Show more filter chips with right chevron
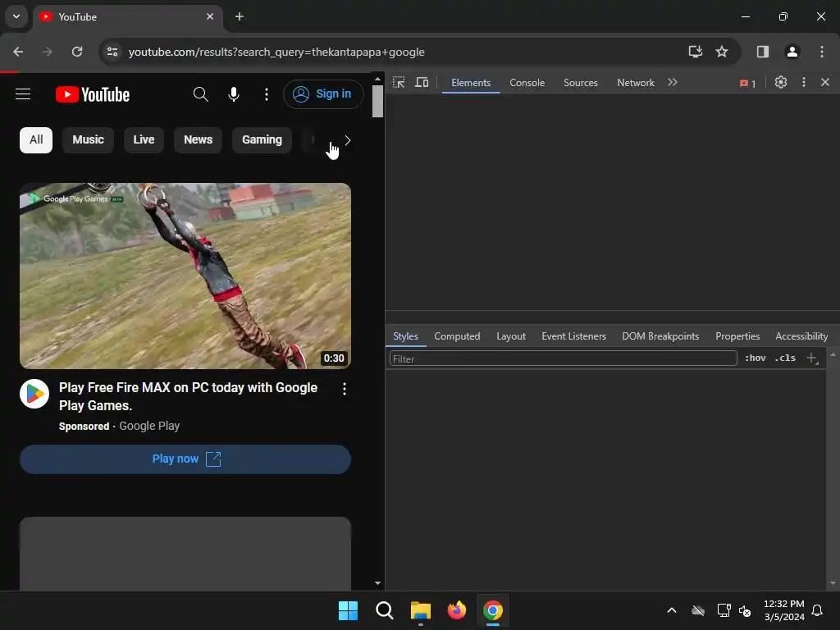Image resolution: width=840 pixels, height=630 pixels. coord(348,140)
